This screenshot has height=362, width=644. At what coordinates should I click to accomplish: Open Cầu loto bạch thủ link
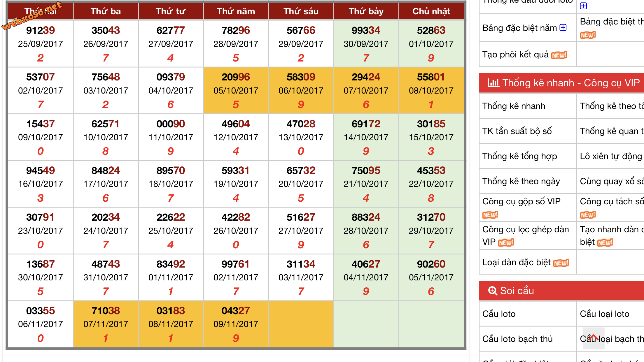tap(517, 339)
